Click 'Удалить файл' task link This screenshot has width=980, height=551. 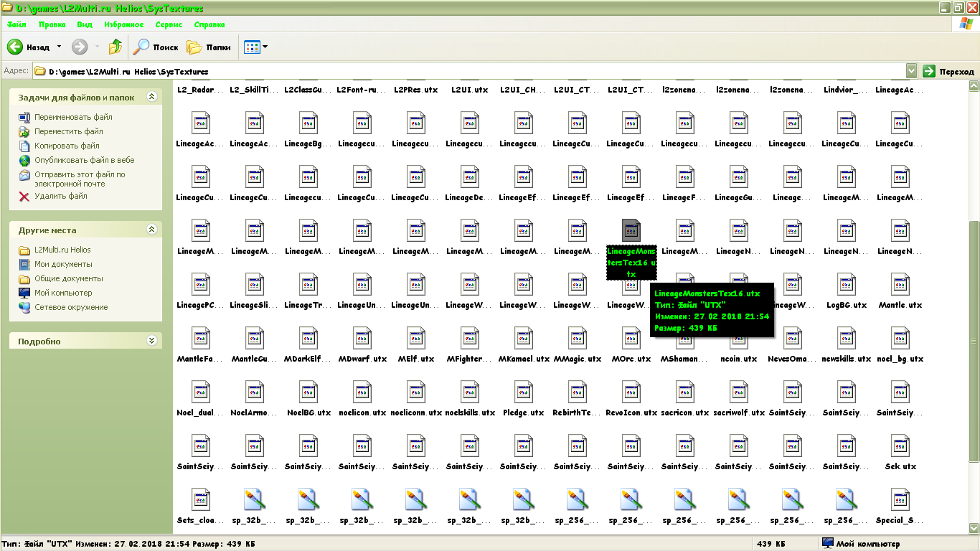(x=61, y=196)
